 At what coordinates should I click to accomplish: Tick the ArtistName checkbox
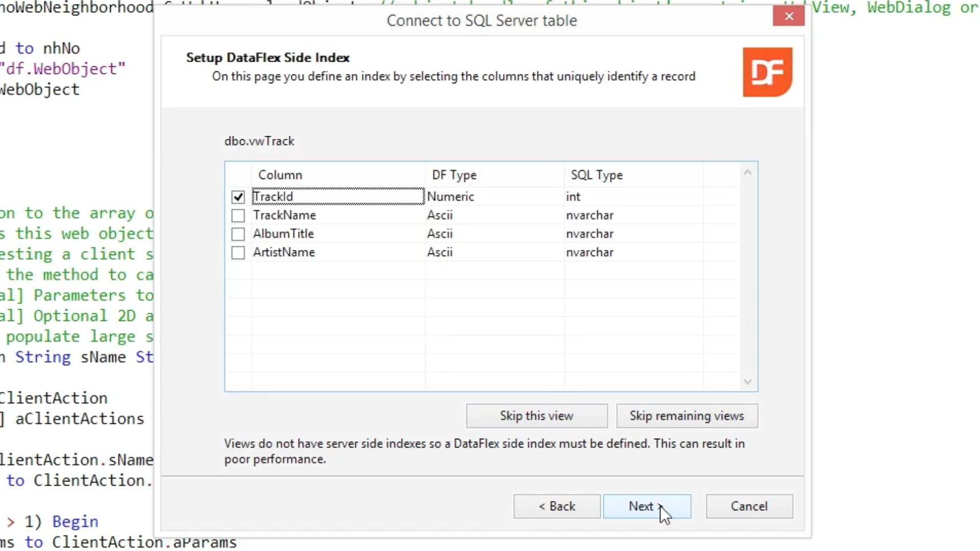[238, 253]
